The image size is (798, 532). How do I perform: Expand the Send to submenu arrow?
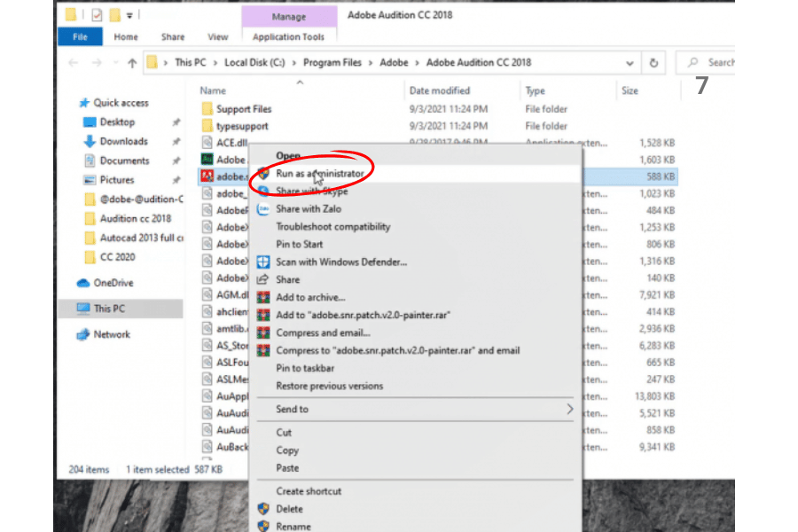(569, 410)
